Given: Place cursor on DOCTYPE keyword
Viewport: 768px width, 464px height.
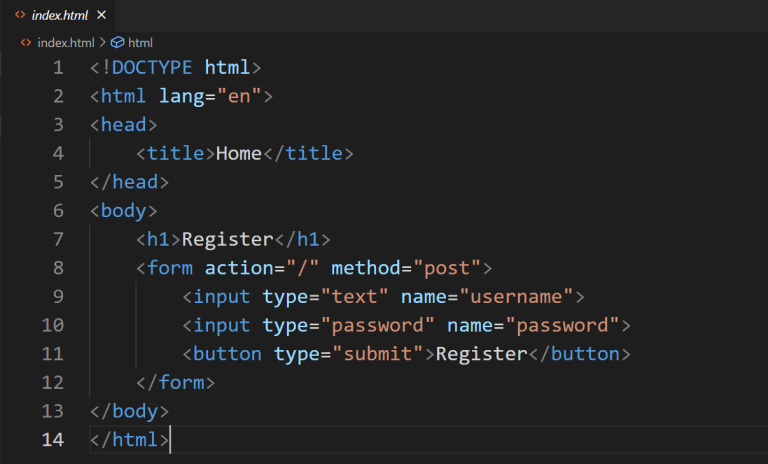Looking at the screenshot, I should coord(152,68).
